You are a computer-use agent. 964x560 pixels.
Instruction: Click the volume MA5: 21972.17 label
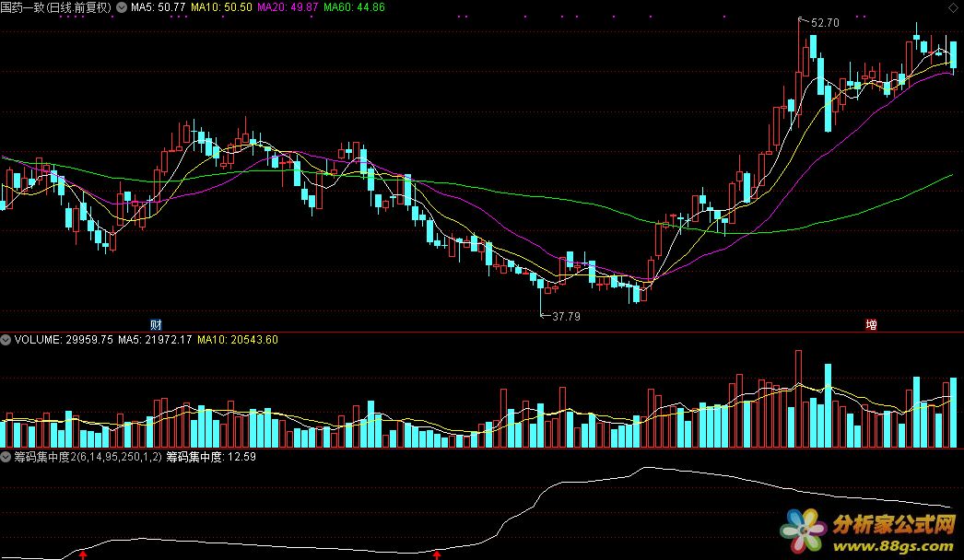[155, 339]
